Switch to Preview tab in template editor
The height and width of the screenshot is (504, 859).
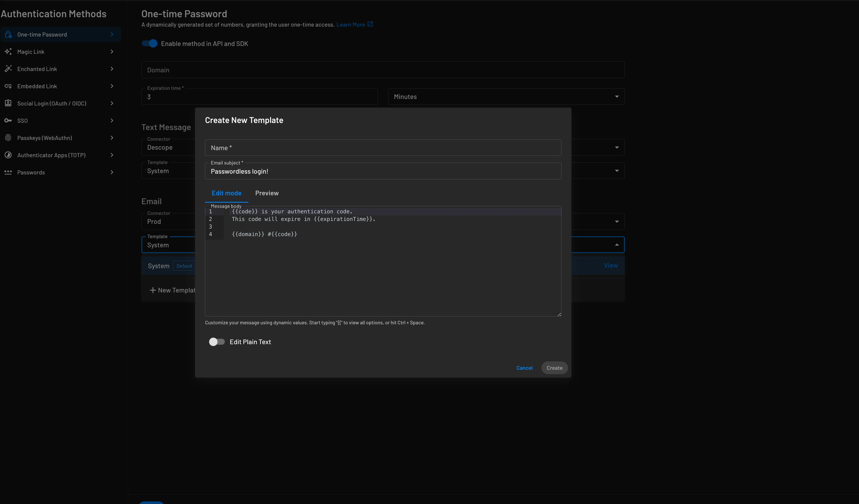pyautogui.click(x=267, y=193)
